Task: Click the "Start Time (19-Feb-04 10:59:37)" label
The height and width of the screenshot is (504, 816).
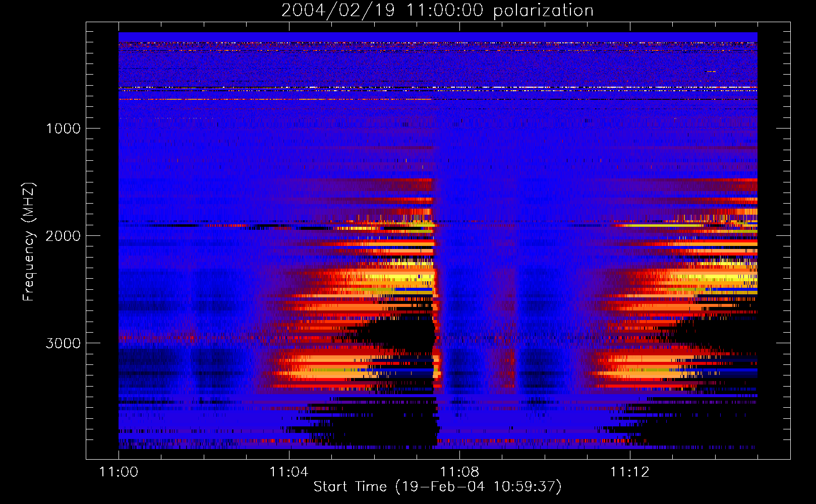Action: (438, 487)
